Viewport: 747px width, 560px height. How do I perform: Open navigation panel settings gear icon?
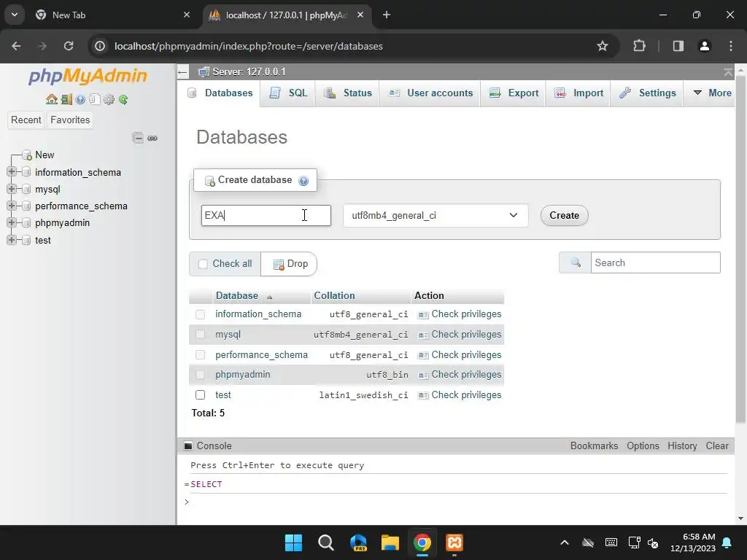[x=109, y=99]
